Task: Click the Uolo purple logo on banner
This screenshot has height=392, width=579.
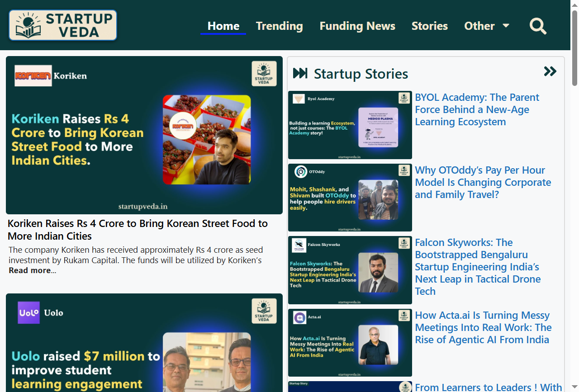Action: pos(28,312)
